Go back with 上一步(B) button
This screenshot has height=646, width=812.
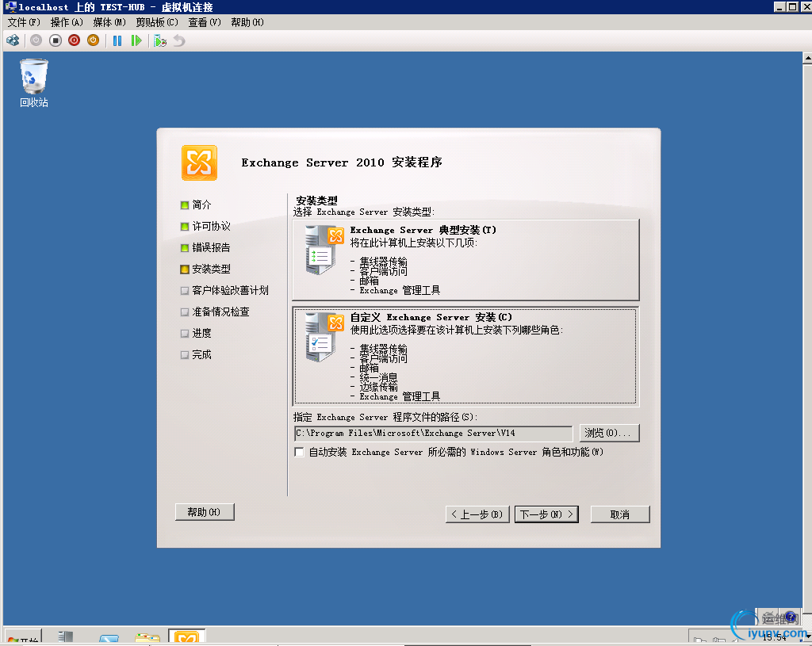pyautogui.click(x=477, y=514)
